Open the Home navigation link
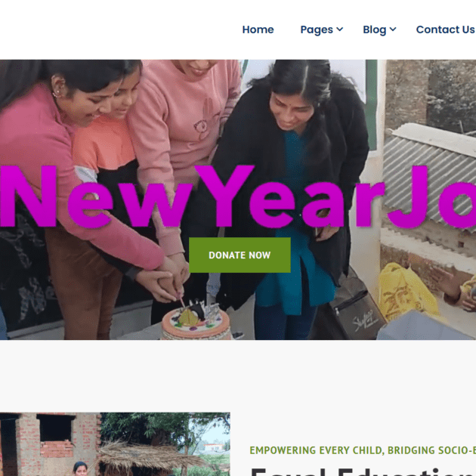476x476 pixels. click(x=258, y=29)
